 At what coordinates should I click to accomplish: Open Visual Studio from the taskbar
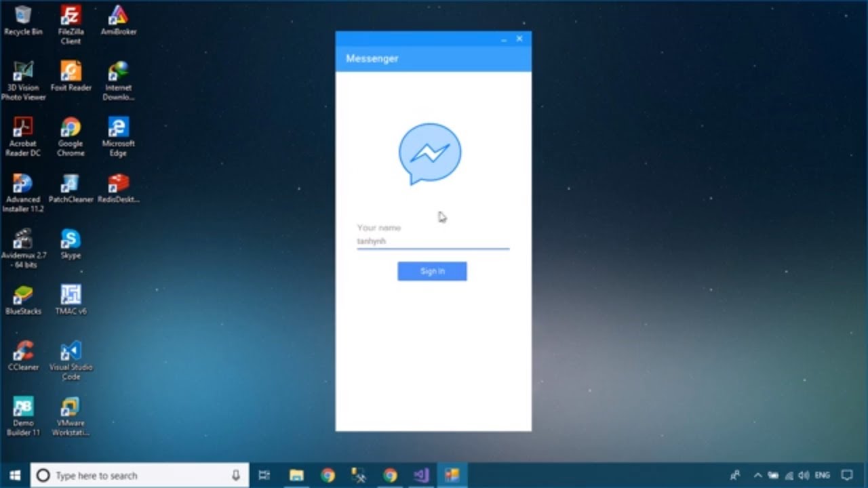click(421, 475)
